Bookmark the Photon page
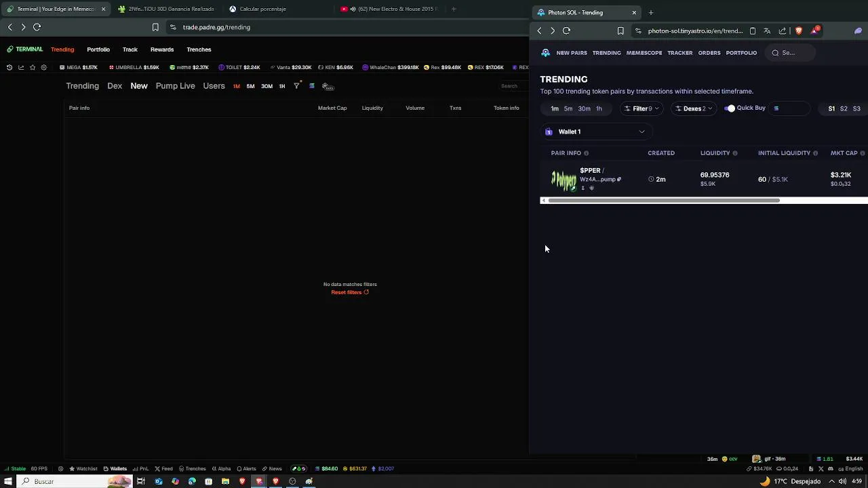This screenshot has height=488, width=868. click(620, 30)
